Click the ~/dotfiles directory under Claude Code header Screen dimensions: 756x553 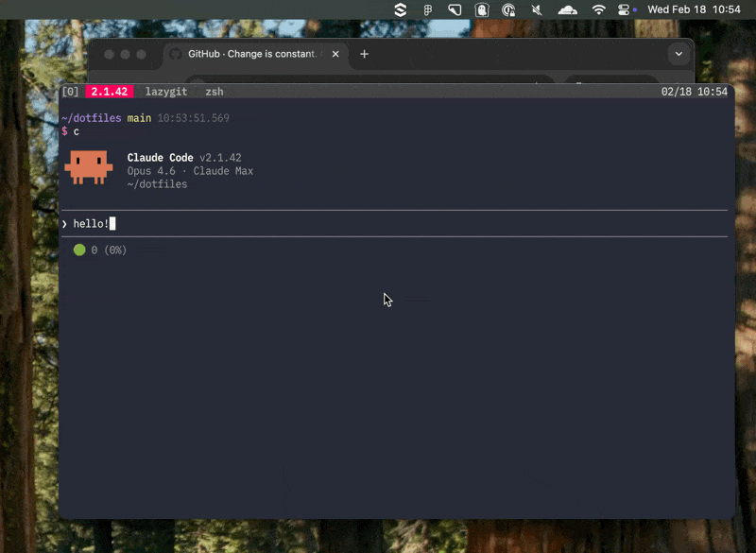tap(157, 184)
